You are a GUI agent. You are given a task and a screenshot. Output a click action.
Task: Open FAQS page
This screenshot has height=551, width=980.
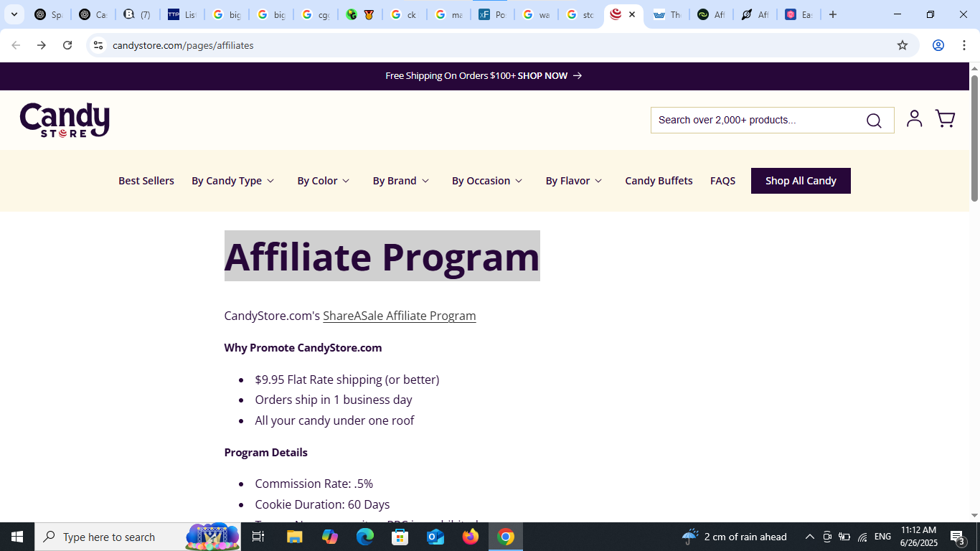coord(722,181)
